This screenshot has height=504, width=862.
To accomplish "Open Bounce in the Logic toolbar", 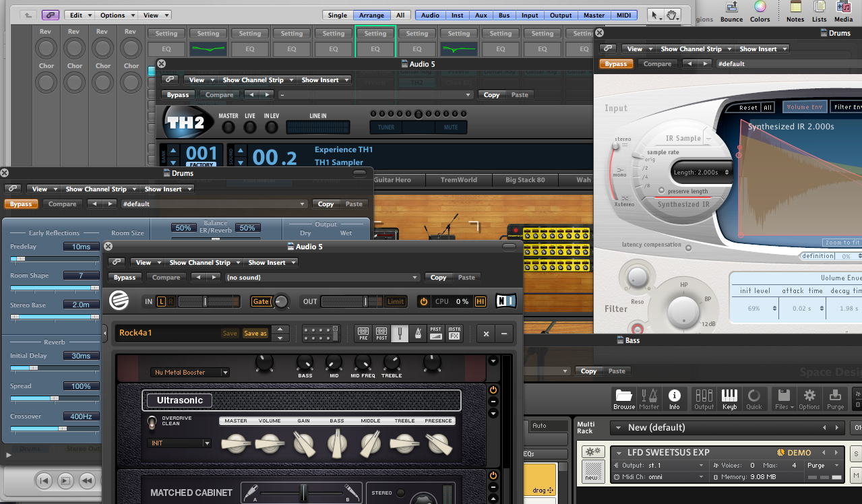I will pyautogui.click(x=731, y=11).
